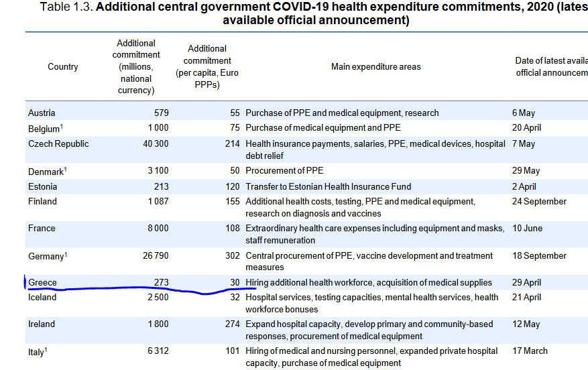Click Finland's 24 September date cell
Image resolution: width=588 pixels, height=370 pixels.
(538, 202)
